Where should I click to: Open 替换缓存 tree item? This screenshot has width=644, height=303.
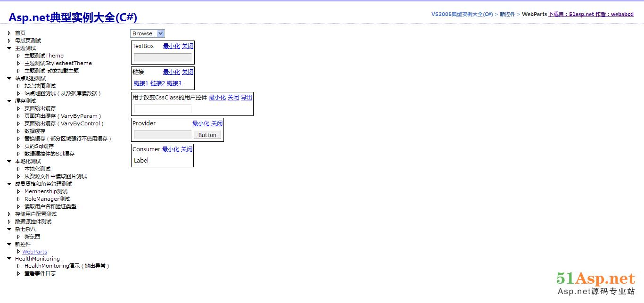coord(68,139)
